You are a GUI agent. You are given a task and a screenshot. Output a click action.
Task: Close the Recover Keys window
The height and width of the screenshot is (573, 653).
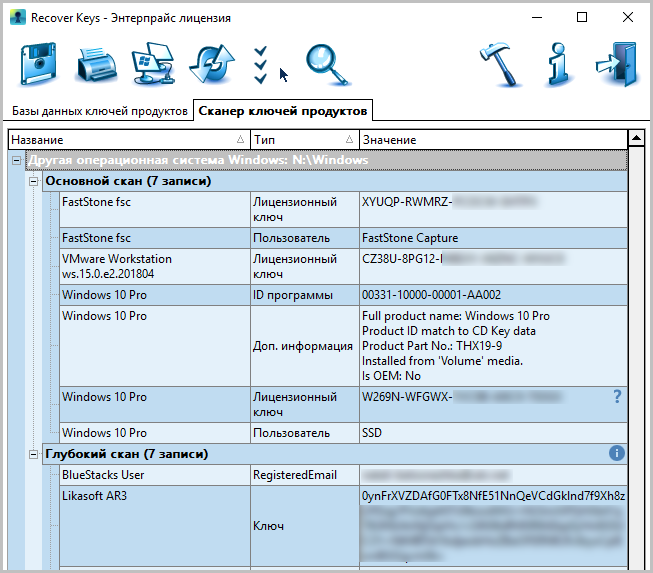(628, 17)
